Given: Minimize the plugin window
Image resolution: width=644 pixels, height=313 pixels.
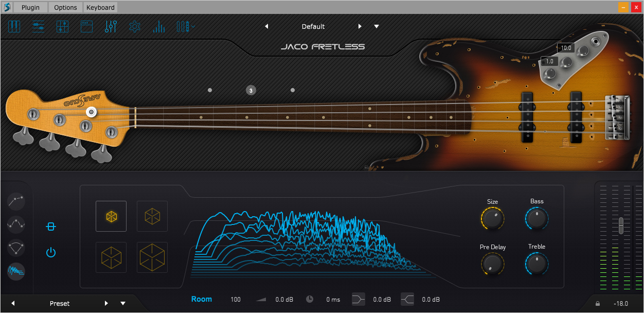Looking at the screenshot, I should 623,7.
